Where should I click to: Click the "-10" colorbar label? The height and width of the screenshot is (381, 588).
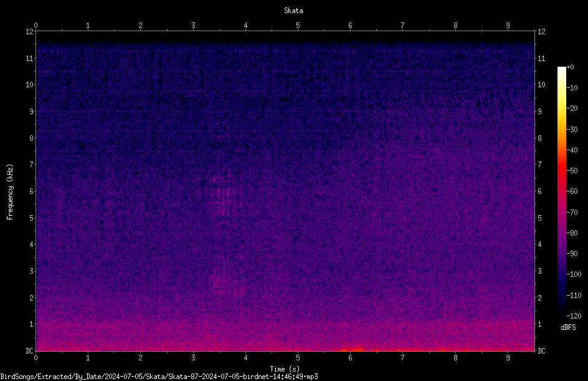coord(572,88)
